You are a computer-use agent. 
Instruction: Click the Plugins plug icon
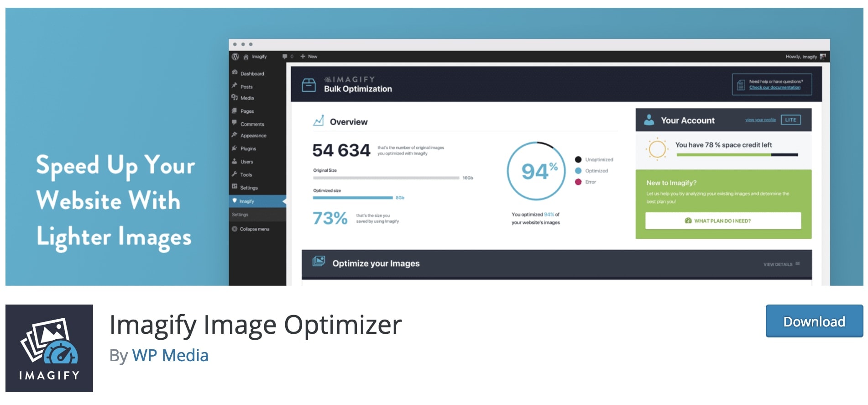pyautogui.click(x=235, y=148)
